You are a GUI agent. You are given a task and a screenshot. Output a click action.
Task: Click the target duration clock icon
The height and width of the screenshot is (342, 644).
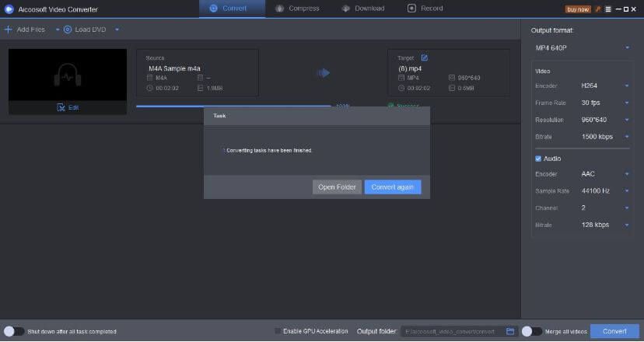click(401, 89)
